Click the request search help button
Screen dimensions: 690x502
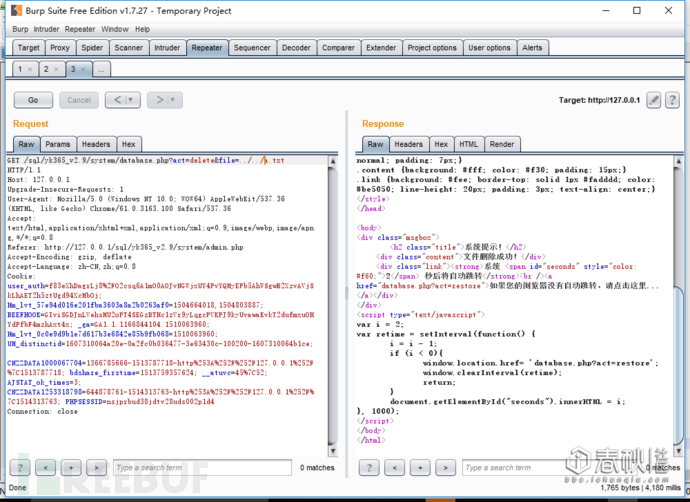(20, 468)
